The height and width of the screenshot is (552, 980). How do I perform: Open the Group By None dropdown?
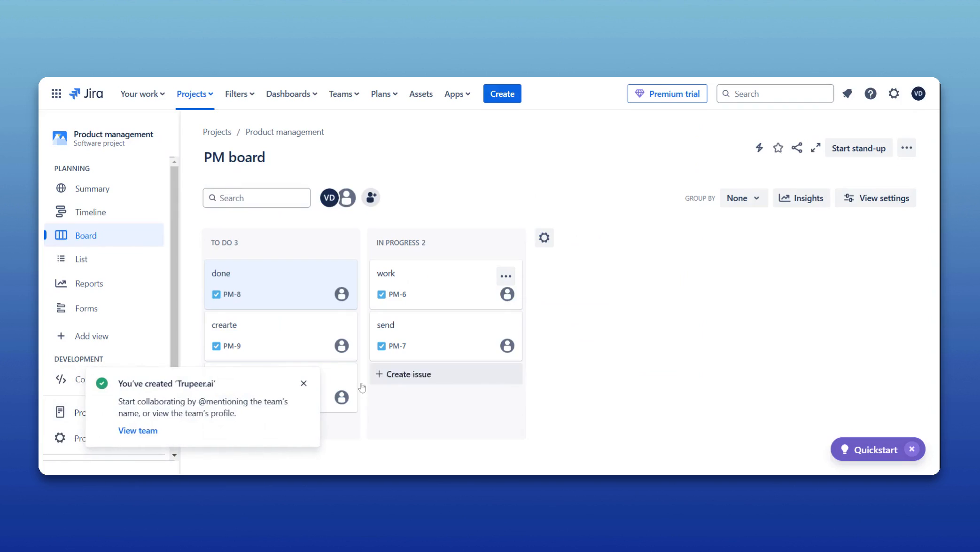pos(743,198)
